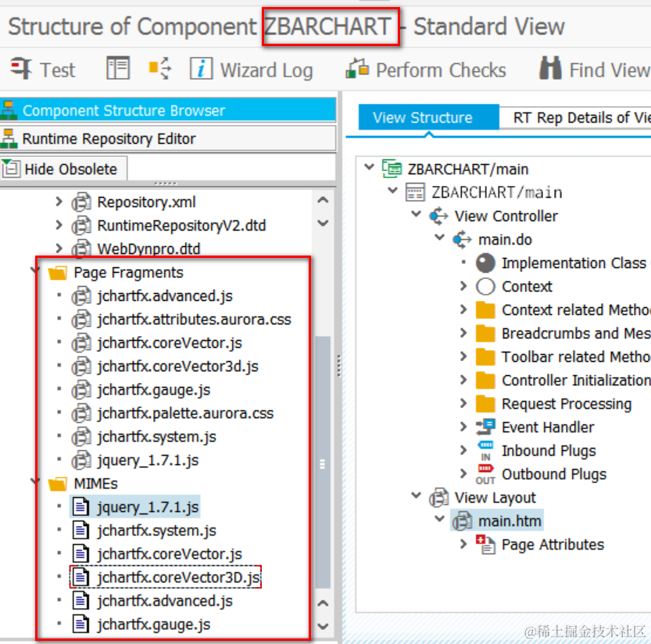
Task: Click the jchartfx.gauge.js MIME document icon
Action: [x=80, y=624]
